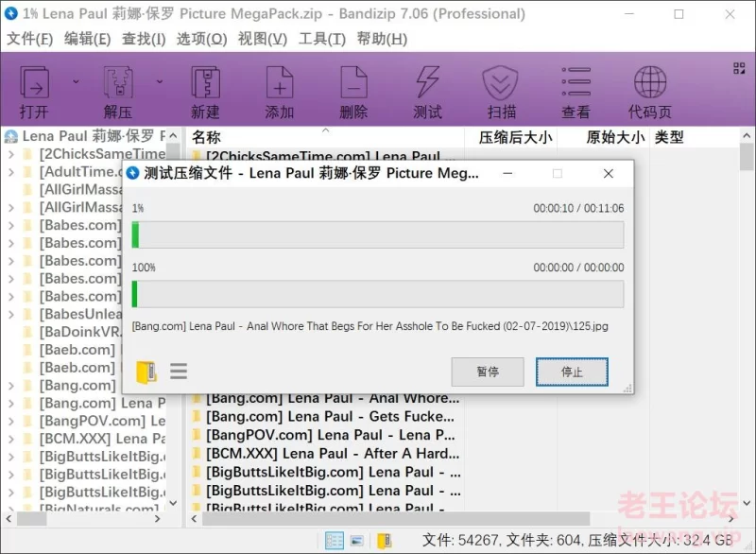Close the test archive dialog
This screenshot has height=554, width=756.
pyautogui.click(x=609, y=173)
